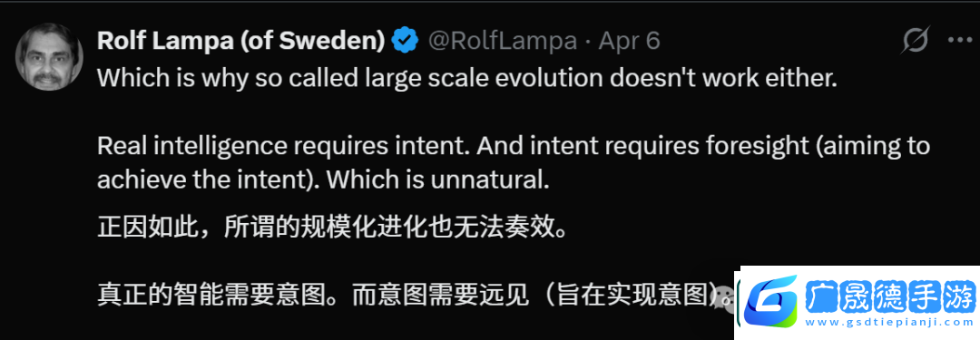Click the www.gsdtiepianji.com URL text
Viewport: 980px width, 340px height.
890,323
